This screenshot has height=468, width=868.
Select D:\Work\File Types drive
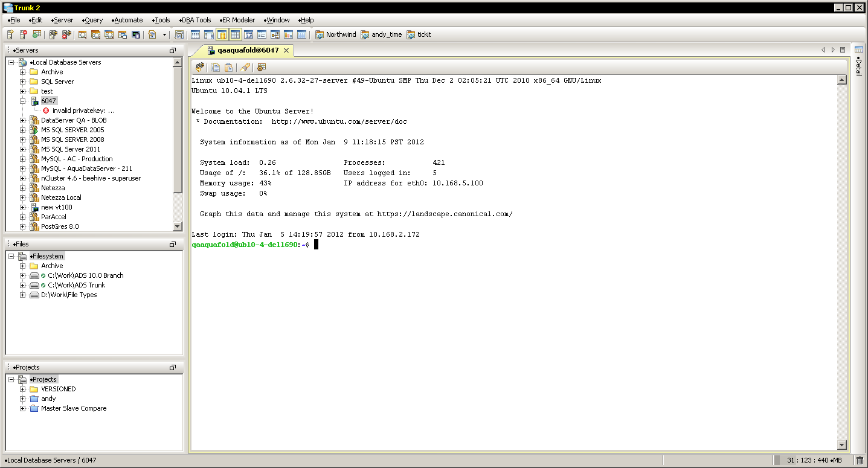[x=69, y=295]
